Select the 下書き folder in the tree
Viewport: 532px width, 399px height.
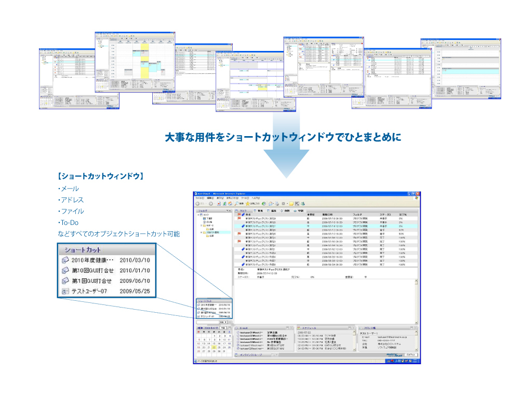pos(208,219)
